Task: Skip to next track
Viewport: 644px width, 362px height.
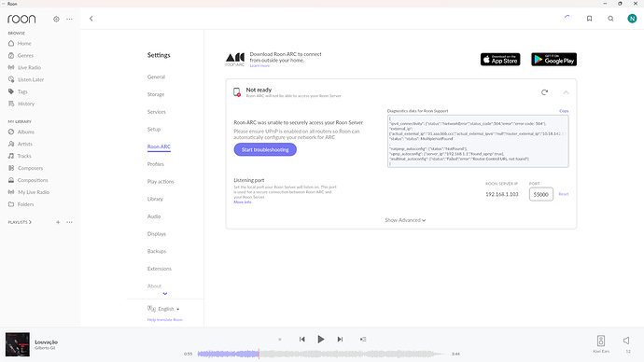Action: point(340,339)
